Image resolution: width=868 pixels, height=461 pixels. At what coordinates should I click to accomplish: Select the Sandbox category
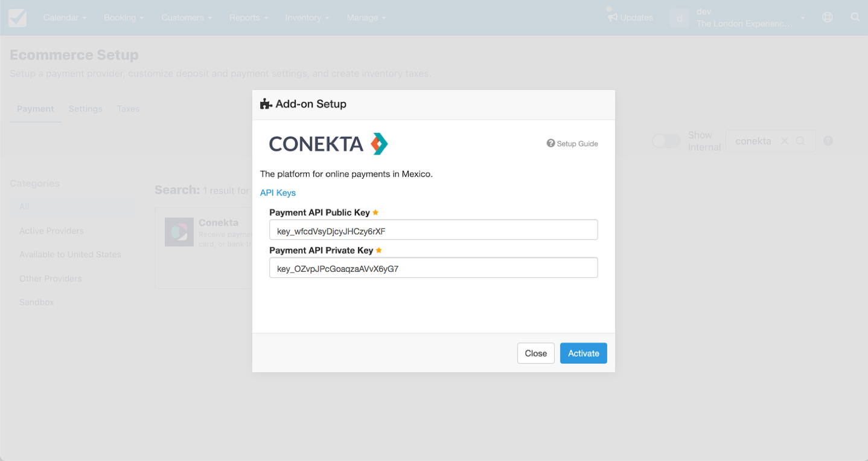36,302
